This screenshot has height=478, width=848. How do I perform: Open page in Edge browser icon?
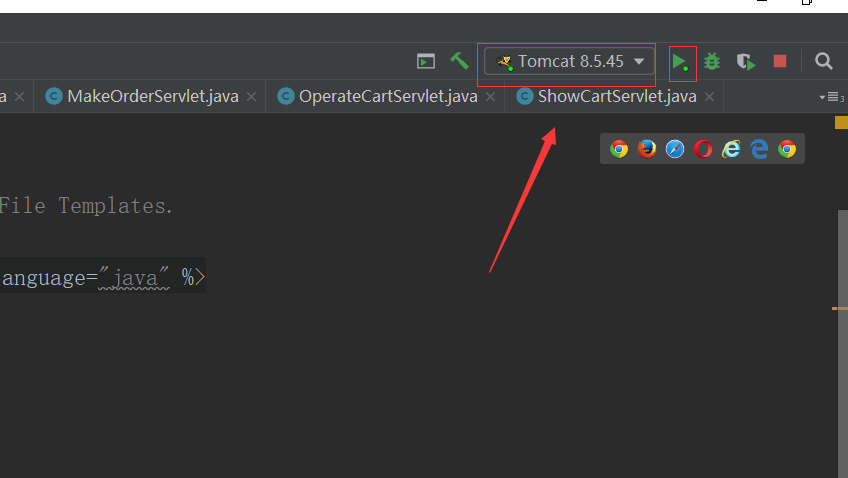pos(759,149)
